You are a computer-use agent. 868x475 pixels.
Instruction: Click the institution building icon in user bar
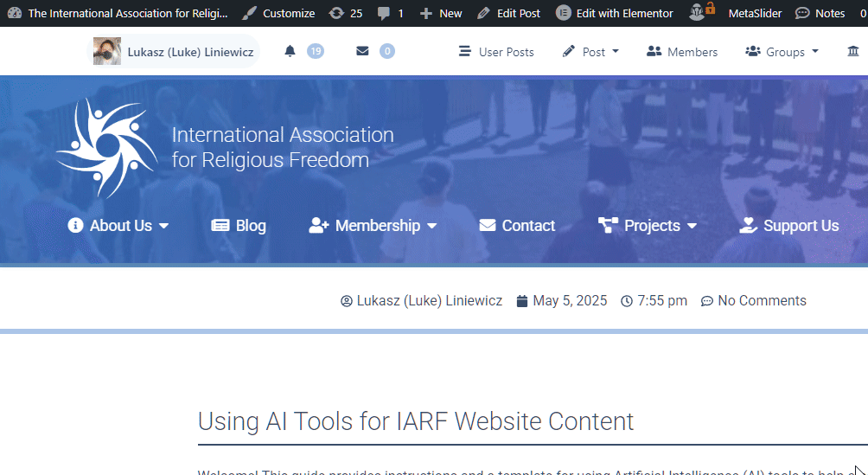(x=853, y=52)
